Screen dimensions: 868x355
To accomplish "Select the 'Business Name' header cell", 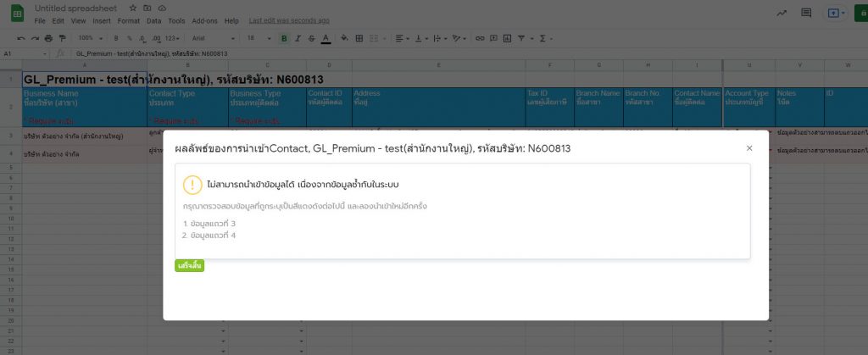I will [84, 107].
